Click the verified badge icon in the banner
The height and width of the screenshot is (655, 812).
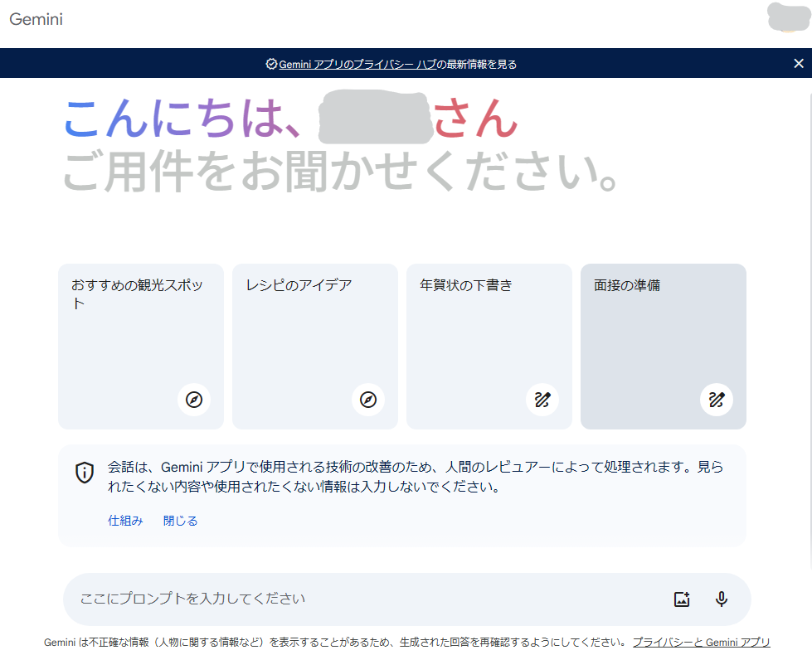[x=271, y=64]
